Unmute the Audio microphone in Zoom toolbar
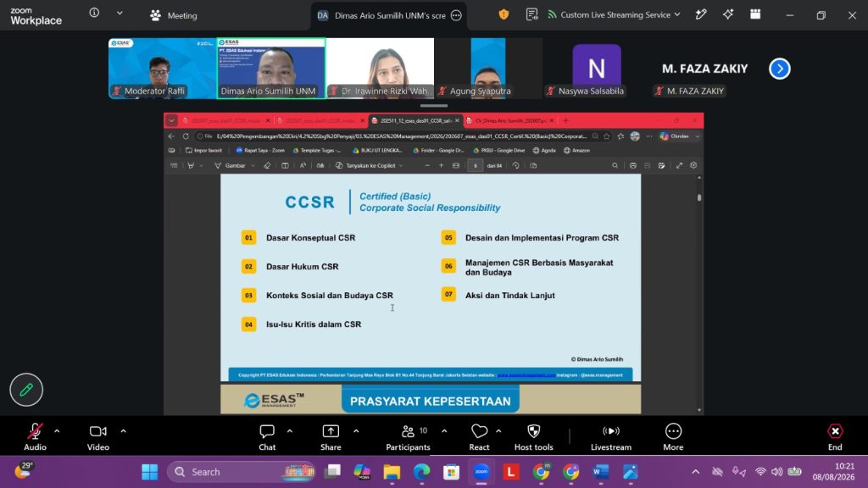The image size is (868, 488). point(35,436)
